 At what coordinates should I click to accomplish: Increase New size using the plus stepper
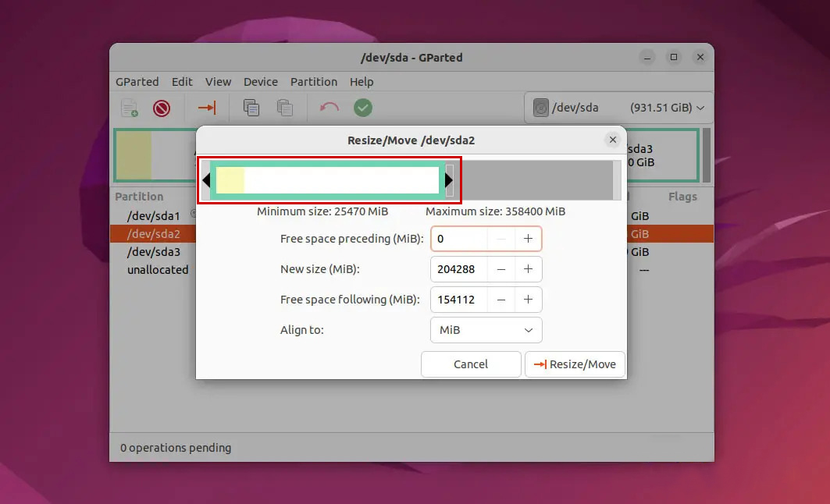(x=529, y=269)
